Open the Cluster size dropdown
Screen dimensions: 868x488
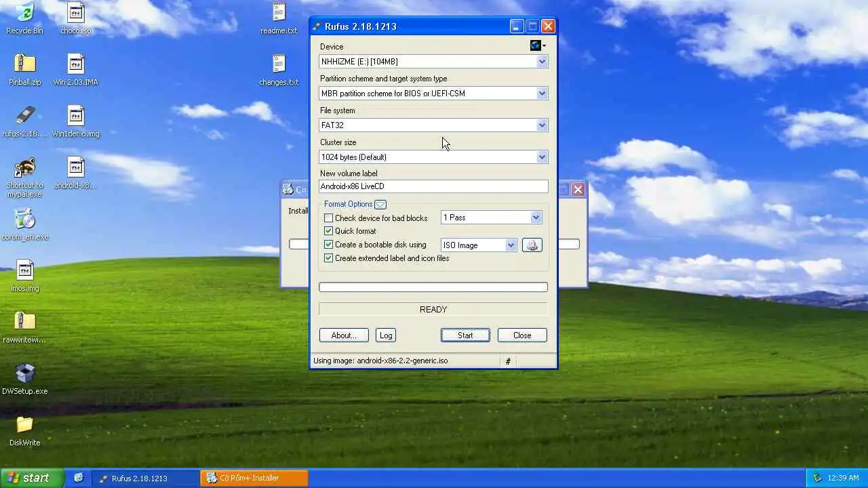coord(542,157)
